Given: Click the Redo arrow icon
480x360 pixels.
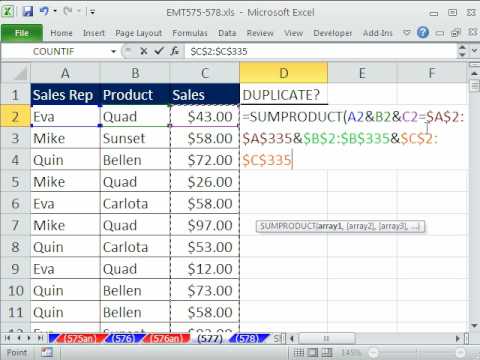Looking at the screenshot, I should pyautogui.click(x=68, y=12).
